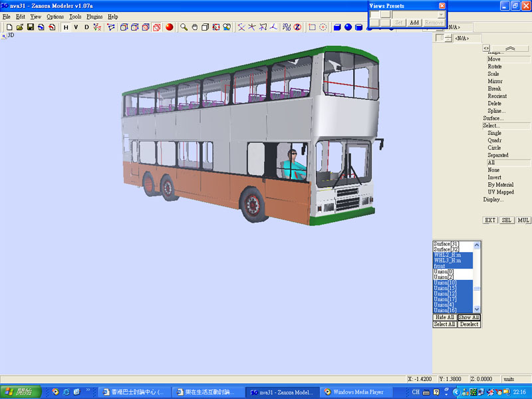The width and height of the screenshot is (532, 399).
Task: Toggle the V axis button
Action: tap(76, 27)
